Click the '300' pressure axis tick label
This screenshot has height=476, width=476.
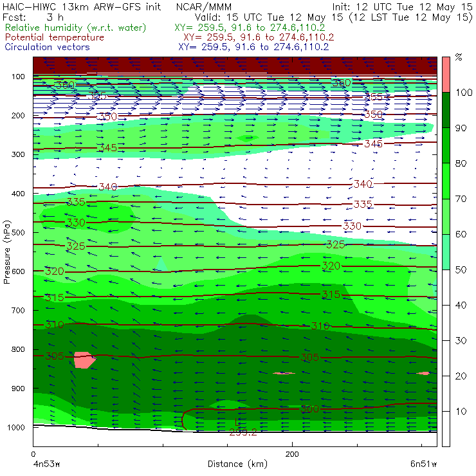[18, 154]
